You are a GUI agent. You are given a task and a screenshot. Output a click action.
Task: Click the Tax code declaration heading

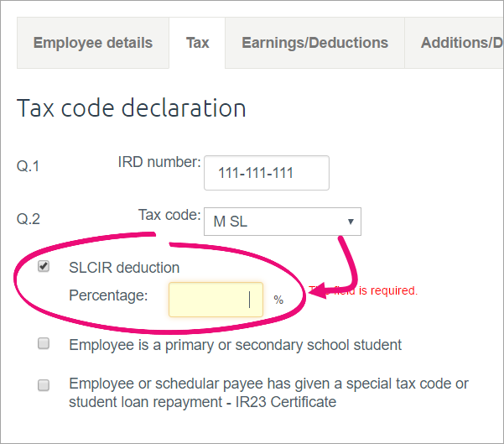click(x=131, y=108)
